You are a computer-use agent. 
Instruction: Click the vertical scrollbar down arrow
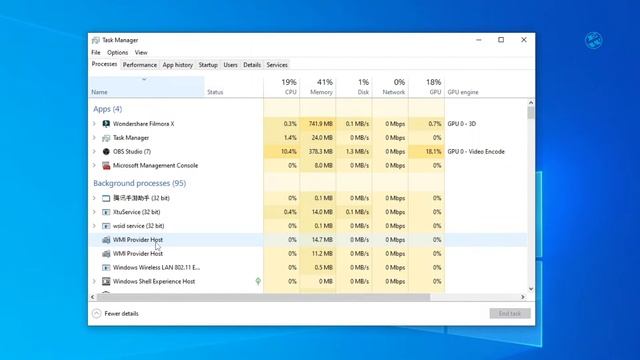point(531,289)
